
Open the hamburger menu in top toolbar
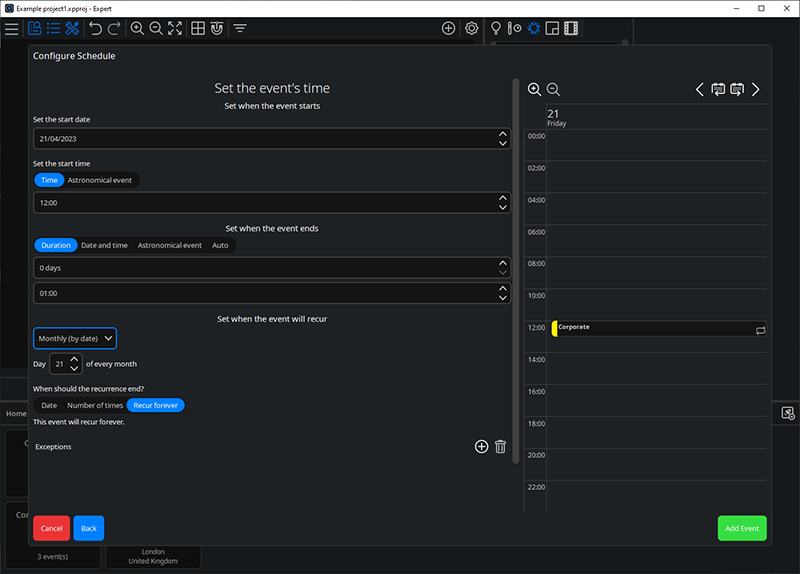tap(11, 29)
